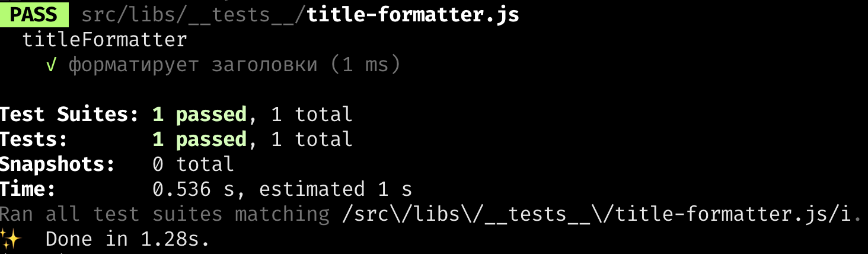Click the Time: label

pyautogui.click(x=28, y=189)
